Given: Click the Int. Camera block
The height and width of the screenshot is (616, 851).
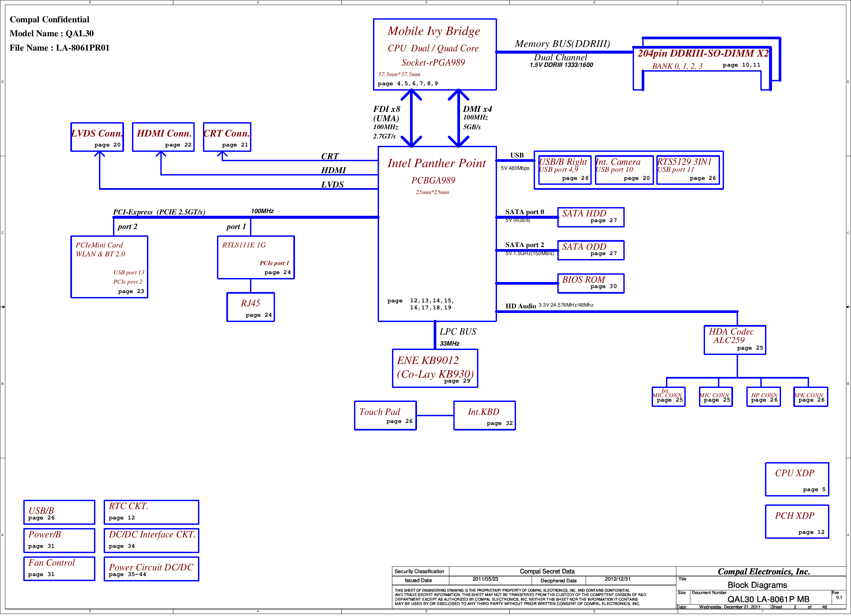Looking at the screenshot, I should tap(624, 170).
